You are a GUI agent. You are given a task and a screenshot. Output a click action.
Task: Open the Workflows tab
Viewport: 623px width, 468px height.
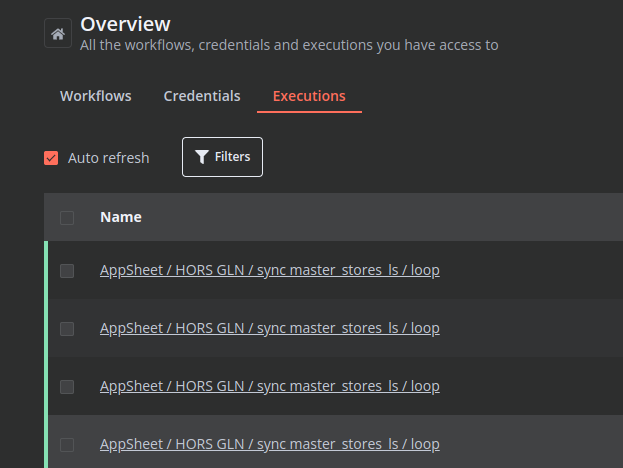(95, 96)
